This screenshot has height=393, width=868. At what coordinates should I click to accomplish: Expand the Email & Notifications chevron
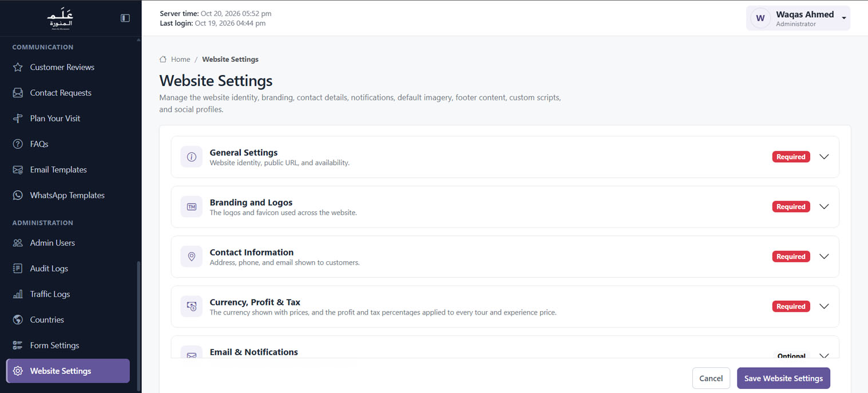pyautogui.click(x=824, y=355)
